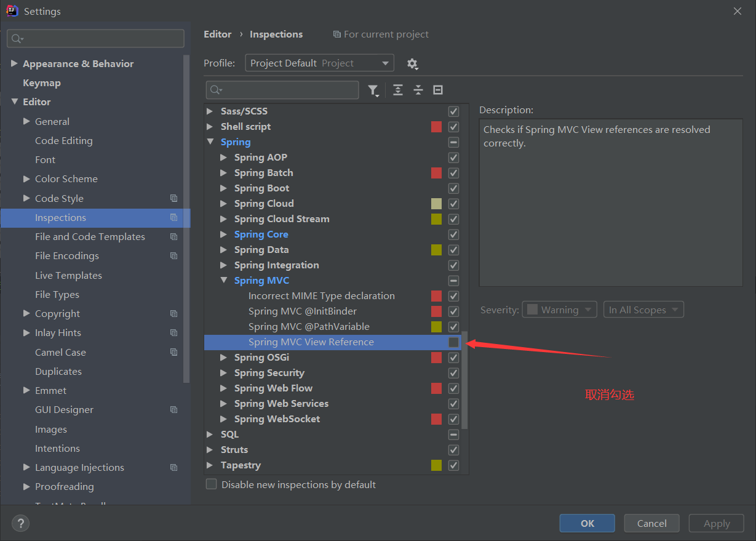The image size is (756, 541).
Task: Collapse the Spring inspections group
Action: pos(210,142)
